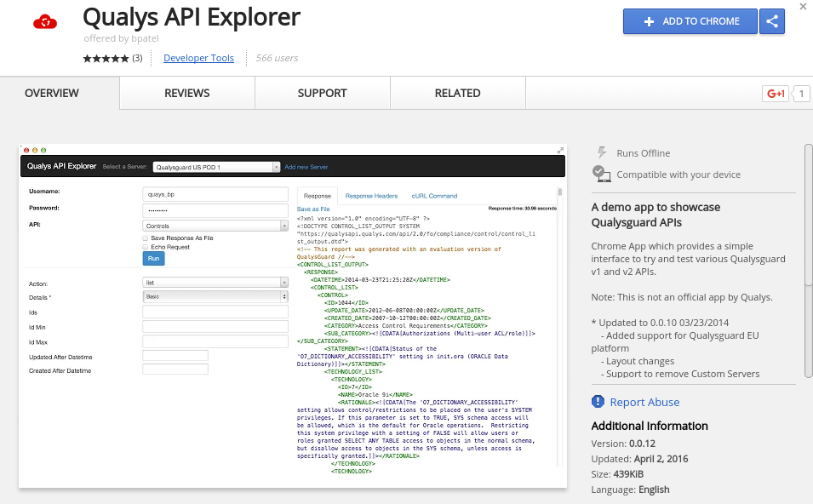The height and width of the screenshot is (504, 813).
Task: Click the response pane scrollbar in the screenshot
Action: [559, 192]
